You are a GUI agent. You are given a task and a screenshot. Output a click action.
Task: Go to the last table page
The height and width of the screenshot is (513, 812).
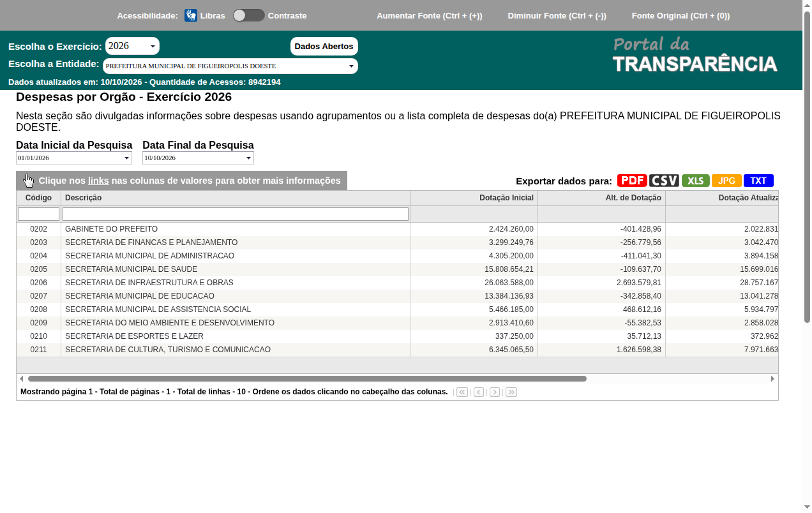(x=511, y=392)
